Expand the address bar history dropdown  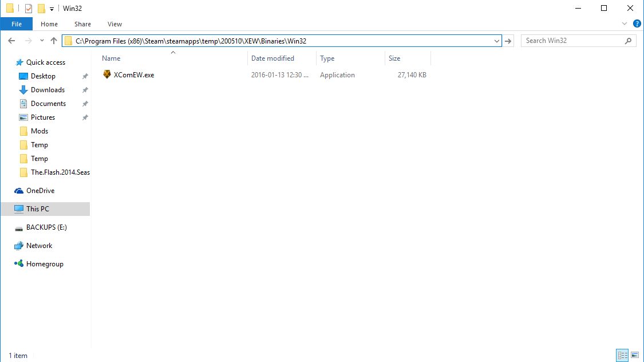click(496, 41)
